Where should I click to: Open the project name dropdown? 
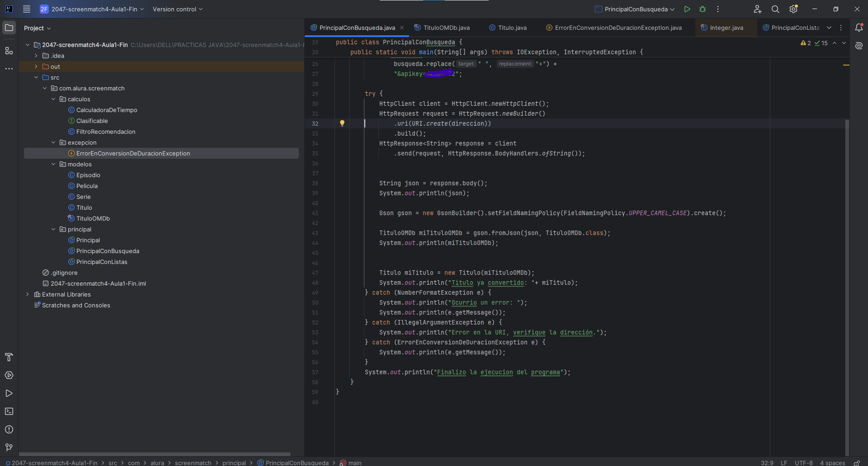(x=92, y=9)
